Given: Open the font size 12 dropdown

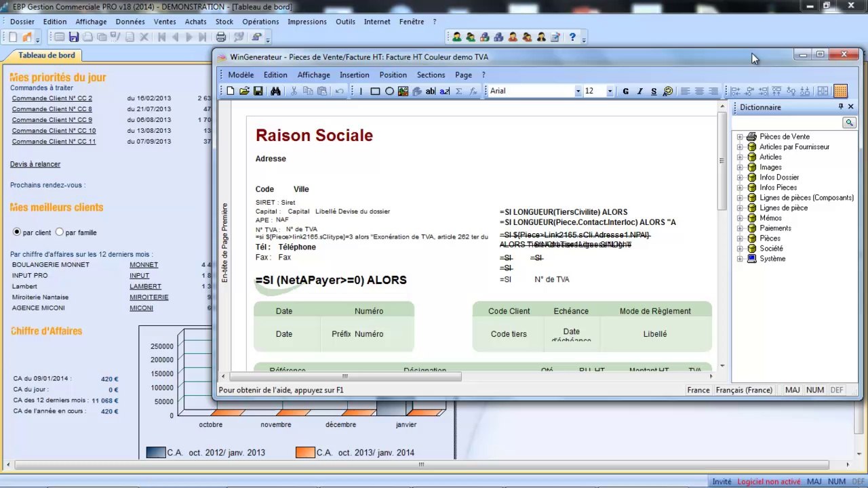Looking at the screenshot, I should [x=610, y=91].
